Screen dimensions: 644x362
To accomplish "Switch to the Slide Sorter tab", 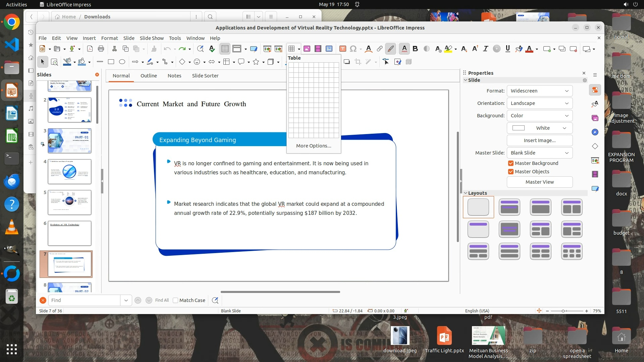I will pos(205,76).
